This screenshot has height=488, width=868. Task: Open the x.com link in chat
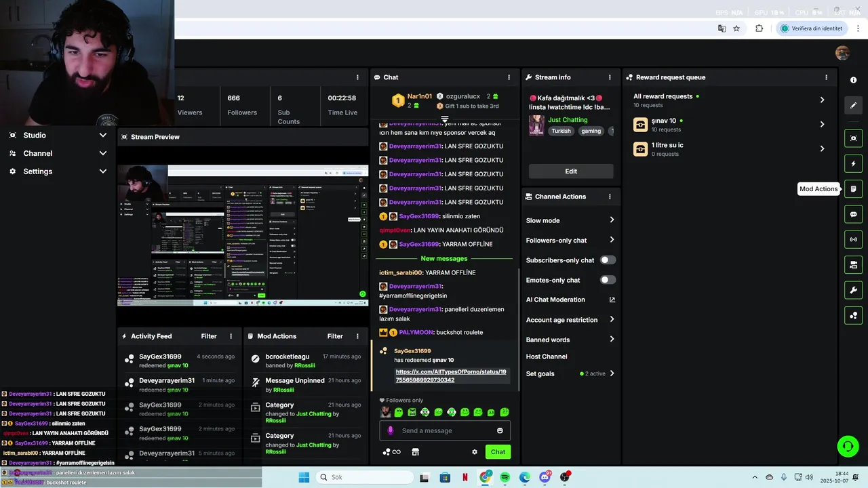point(451,376)
